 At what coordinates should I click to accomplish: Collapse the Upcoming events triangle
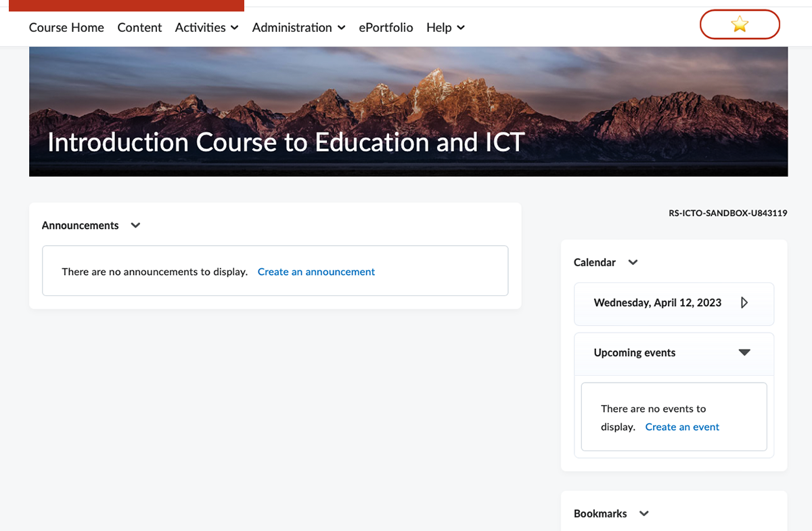tap(744, 352)
